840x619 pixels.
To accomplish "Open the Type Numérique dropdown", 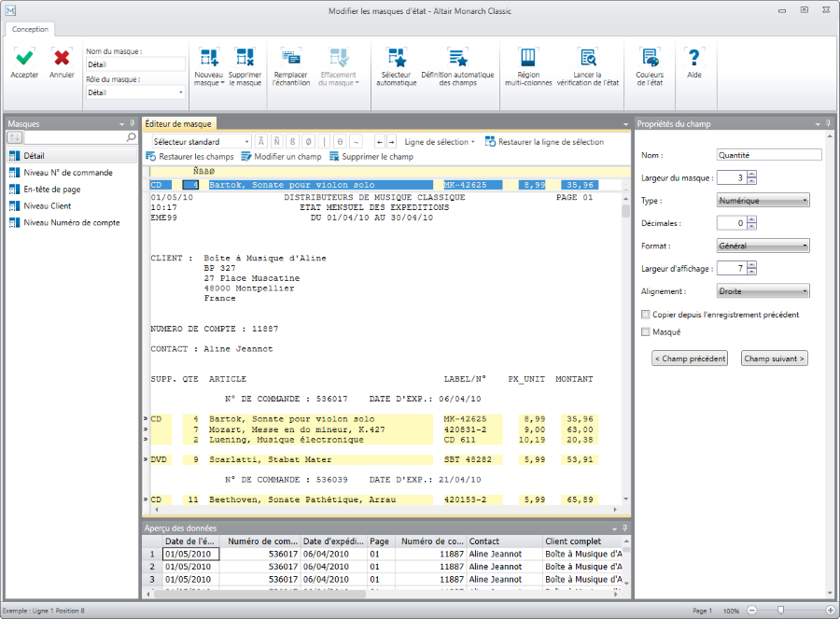I will 763,201.
